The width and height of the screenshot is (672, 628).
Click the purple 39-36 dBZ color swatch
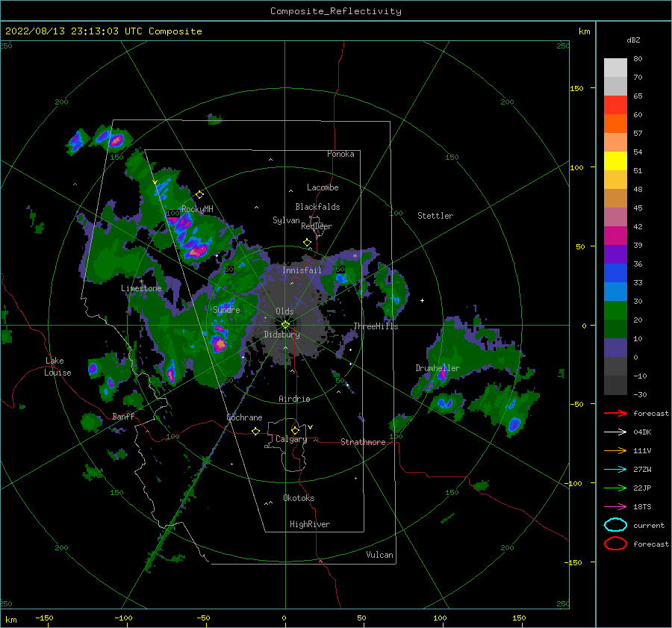coord(615,254)
